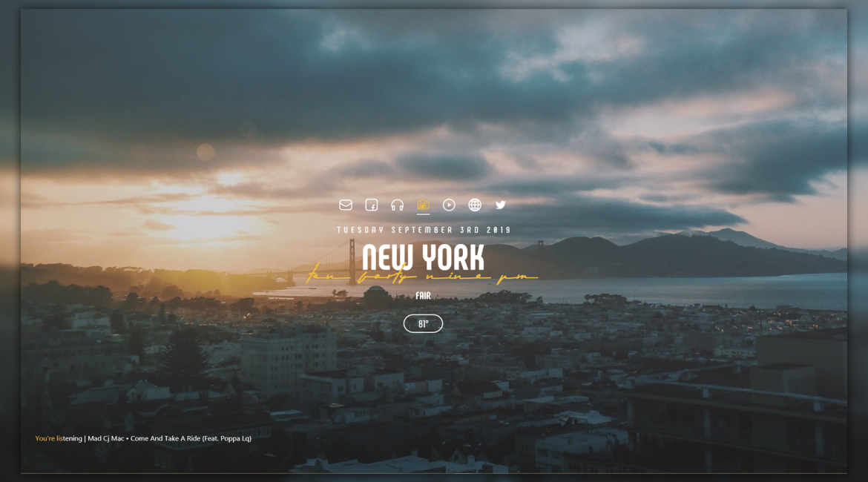This screenshot has height=482, width=868.
Task: Open the Twitter bird icon
Action: (x=501, y=205)
